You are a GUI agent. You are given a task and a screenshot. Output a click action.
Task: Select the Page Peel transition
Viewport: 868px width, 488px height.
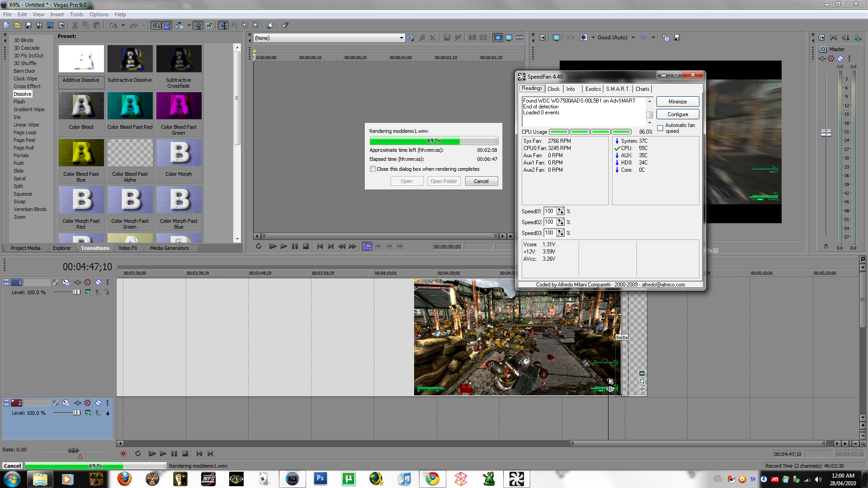click(24, 140)
